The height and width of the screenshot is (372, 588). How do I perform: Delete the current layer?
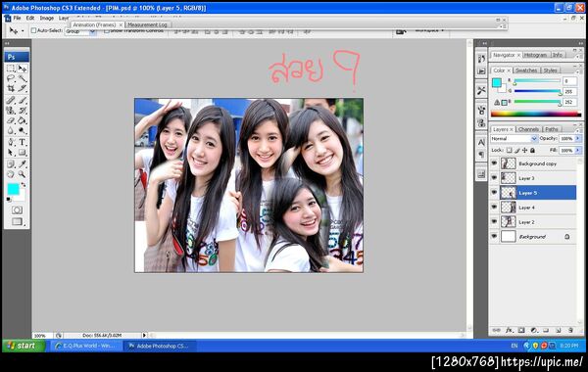570,330
